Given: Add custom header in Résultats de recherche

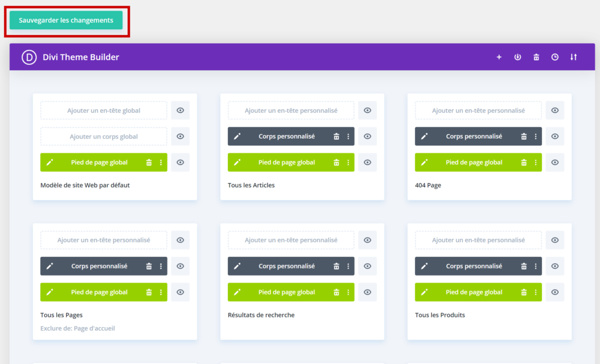Looking at the screenshot, I should [291, 240].
